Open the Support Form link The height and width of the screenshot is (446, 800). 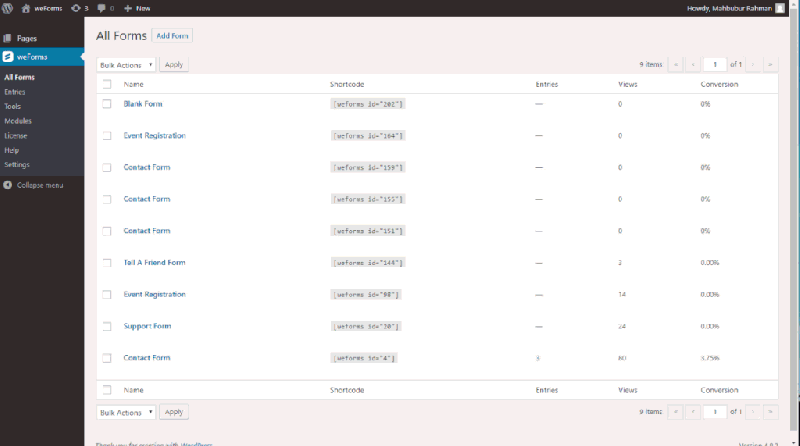[147, 326]
